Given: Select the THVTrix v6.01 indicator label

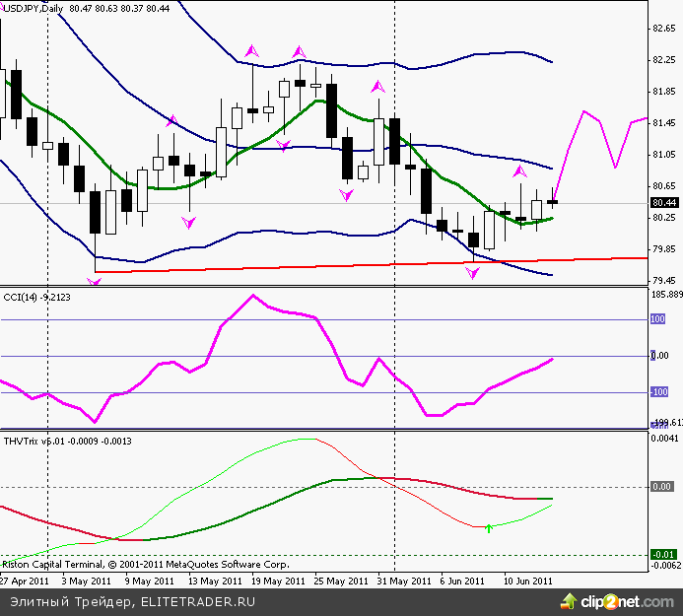Looking at the screenshot, I should click(37, 440).
